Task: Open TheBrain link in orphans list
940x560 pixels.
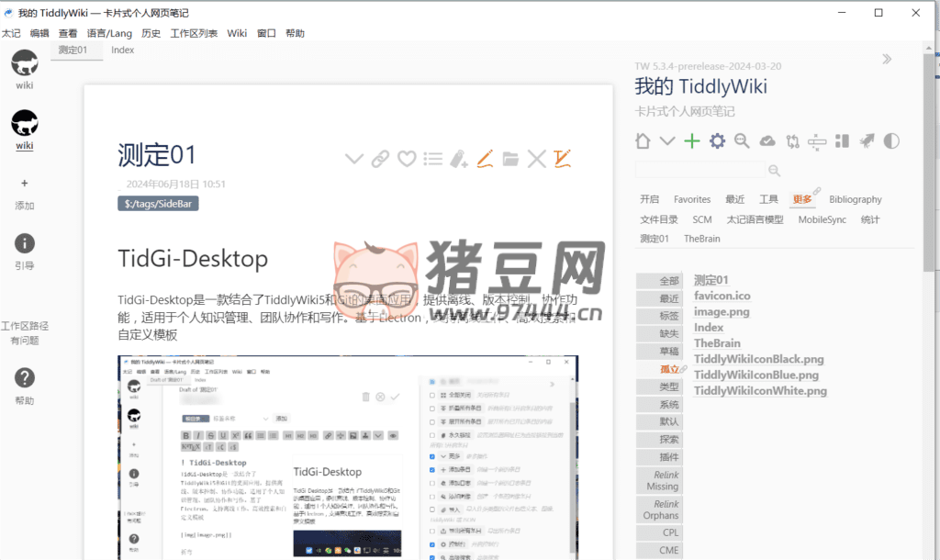Action: pyautogui.click(x=717, y=343)
